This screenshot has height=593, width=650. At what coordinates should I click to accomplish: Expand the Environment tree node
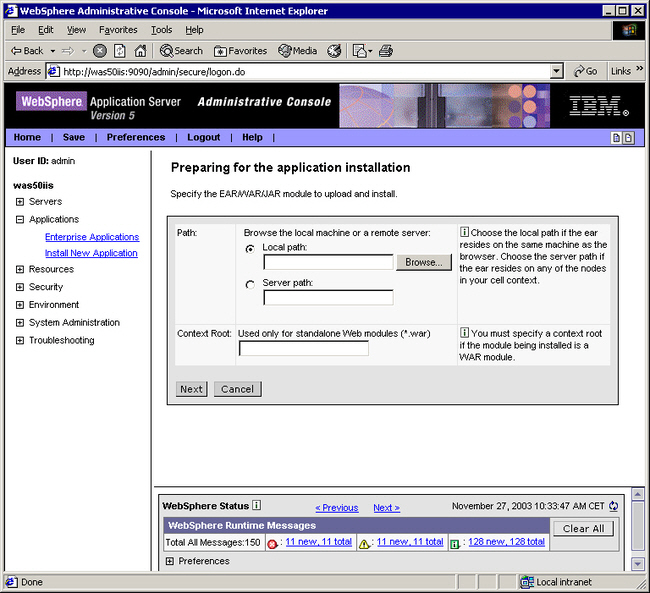click(19, 305)
